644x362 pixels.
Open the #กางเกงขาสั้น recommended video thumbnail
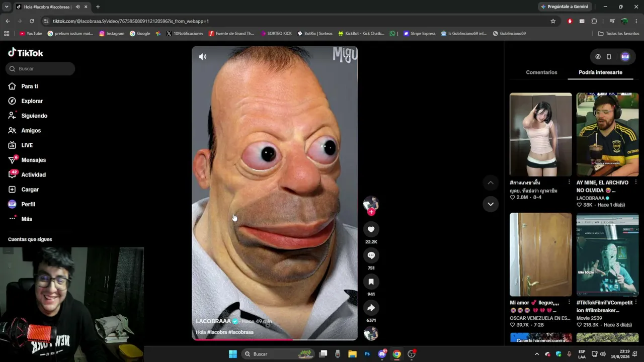541,134
